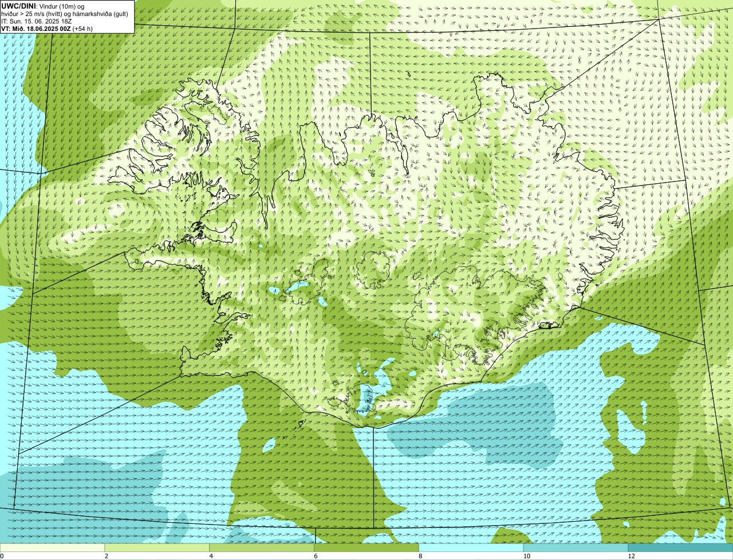
Task: Click the '2' tick label on the color scale
Action: point(107,556)
